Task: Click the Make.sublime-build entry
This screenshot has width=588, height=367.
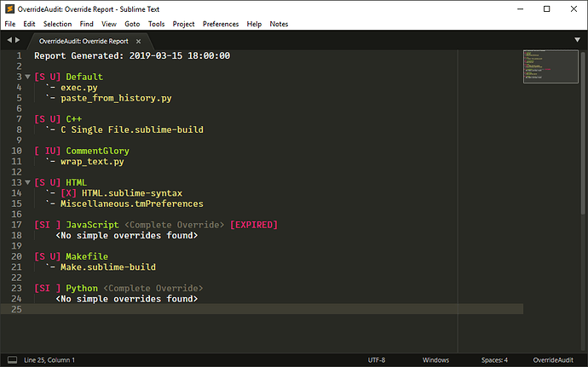Action: pos(108,267)
